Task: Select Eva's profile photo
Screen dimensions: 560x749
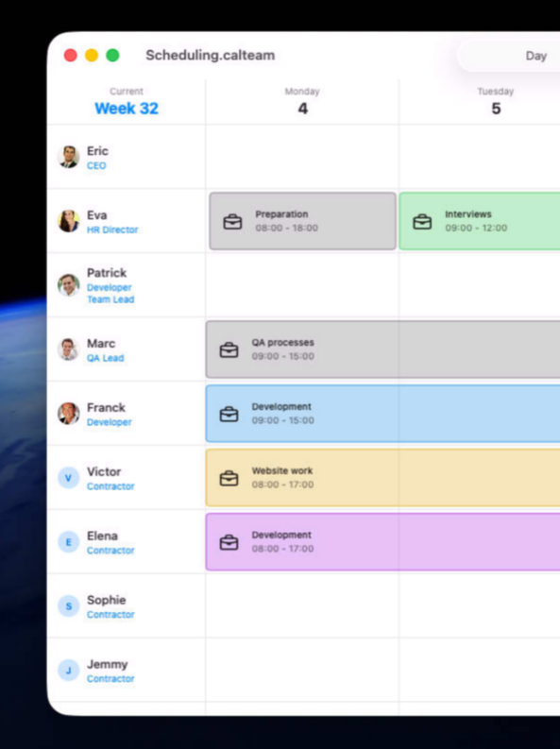Action: (x=68, y=221)
